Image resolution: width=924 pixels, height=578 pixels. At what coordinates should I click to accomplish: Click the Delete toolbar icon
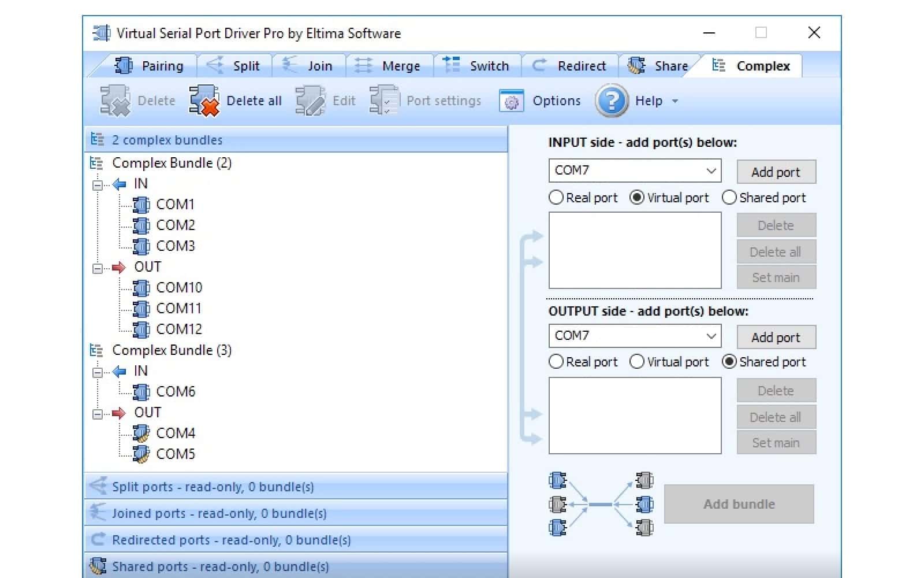click(115, 101)
